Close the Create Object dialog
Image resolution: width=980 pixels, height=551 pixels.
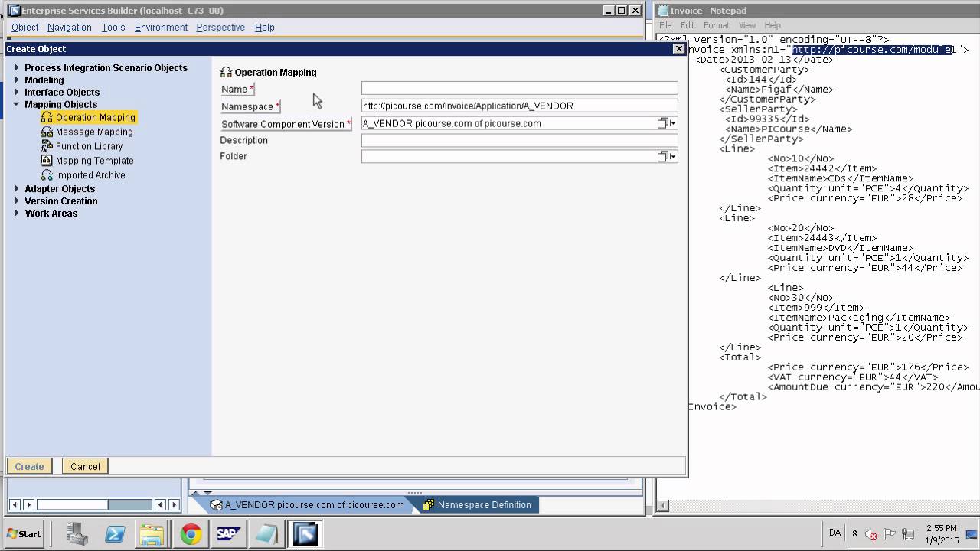[x=678, y=48]
